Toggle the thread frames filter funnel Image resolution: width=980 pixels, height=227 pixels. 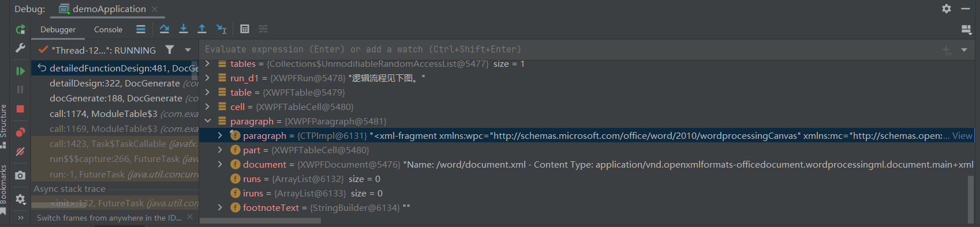click(x=170, y=50)
